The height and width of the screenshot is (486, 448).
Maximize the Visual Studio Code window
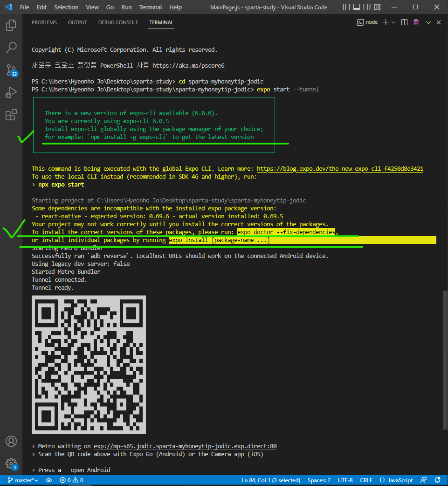coord(415,7)
